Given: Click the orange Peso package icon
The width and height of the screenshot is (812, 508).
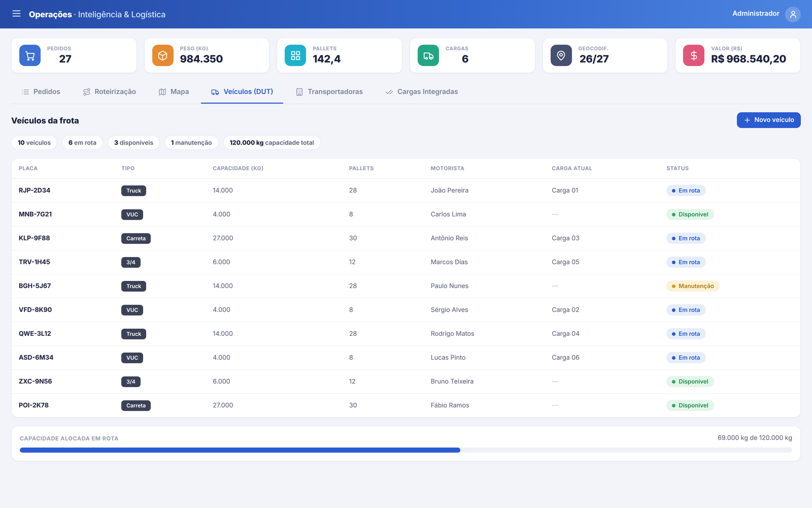Looking at the screenshot, I should click(x=162, y=55).
